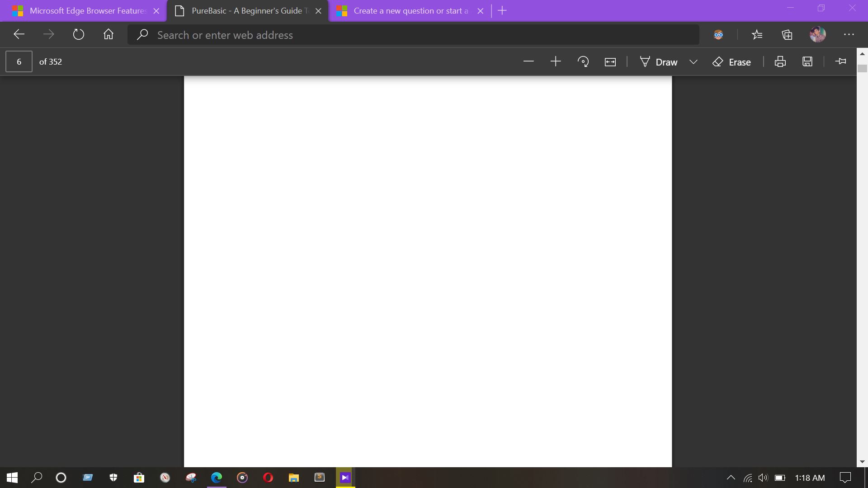Rotate the PDF page
868x488 pixels.
(583, 61)
